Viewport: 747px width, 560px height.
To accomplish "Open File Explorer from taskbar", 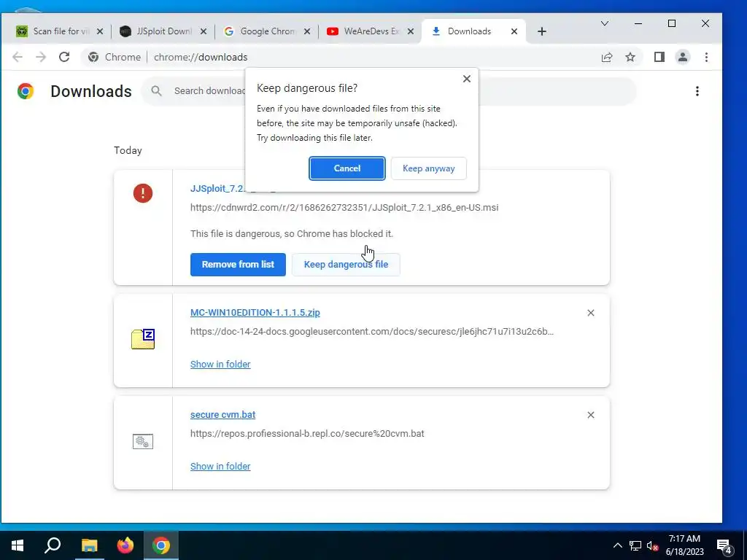I will point(89,545).
